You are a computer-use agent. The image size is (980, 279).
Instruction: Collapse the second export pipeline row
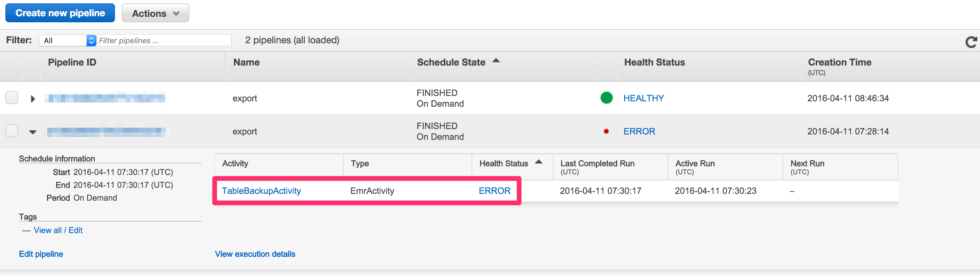[33, 132]
